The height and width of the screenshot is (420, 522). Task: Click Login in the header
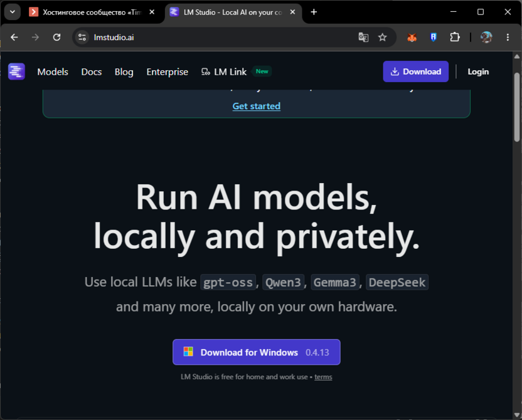click(x=478, y=71)
